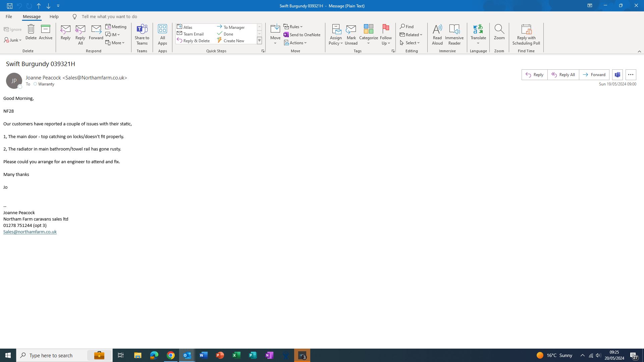This screenshot has width=644, height=362.
Task: Expand the Quick Steps gallery
Action: coord(259,41)
